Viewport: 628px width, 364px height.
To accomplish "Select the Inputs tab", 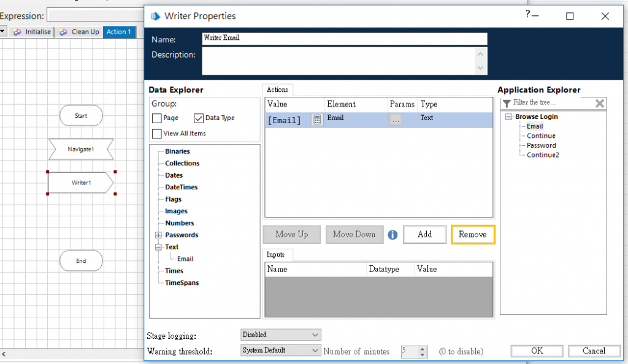I will click(x=275, y=255).
